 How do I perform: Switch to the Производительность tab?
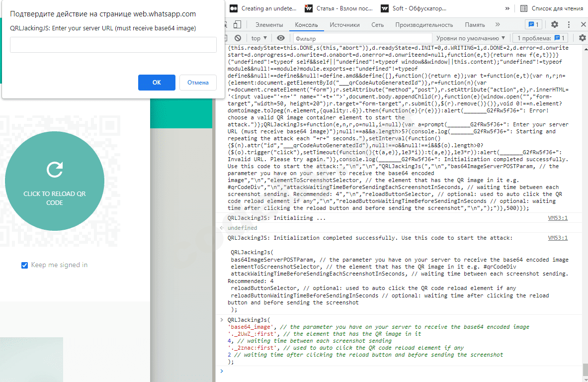pos(424,25)
